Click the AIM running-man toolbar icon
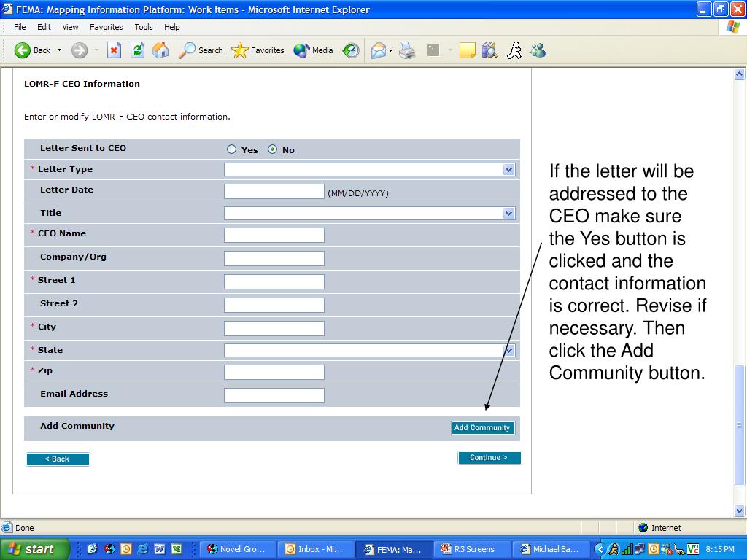The width and height of the screenshot is (747, 560). pos(514,50)
